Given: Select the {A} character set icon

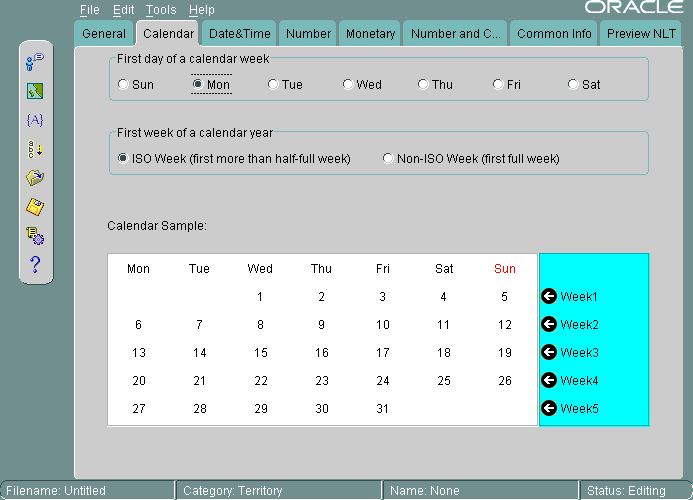Looking at the screenshot, I should click(35, 120).
